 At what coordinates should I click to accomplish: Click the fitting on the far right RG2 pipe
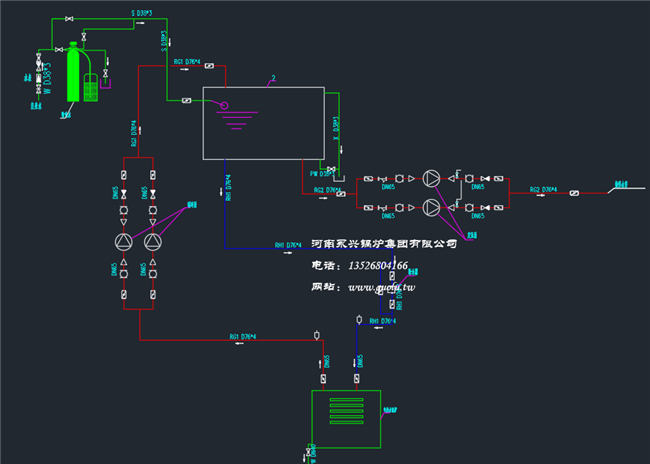tap(574, 193)
